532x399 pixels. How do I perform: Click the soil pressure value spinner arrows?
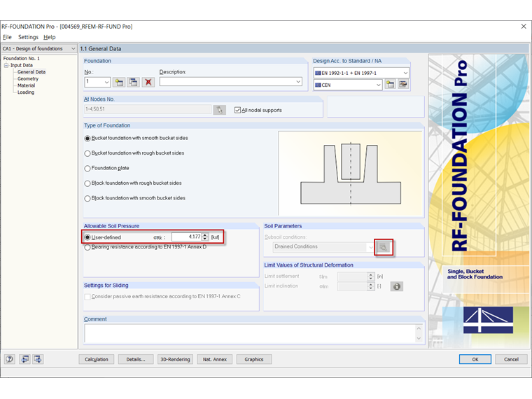(205, 237)
